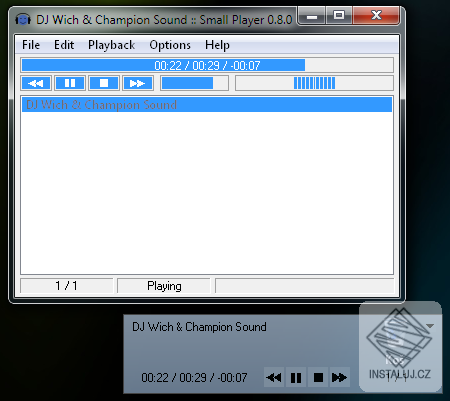
Task: Open the Help menu
Action: pyautogui.click(x=217, y=45)
